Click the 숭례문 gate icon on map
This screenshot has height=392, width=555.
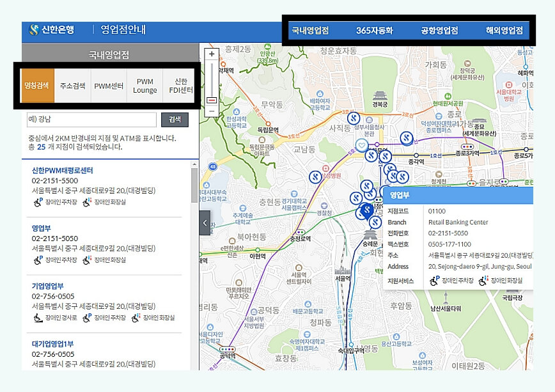(370, 235)
